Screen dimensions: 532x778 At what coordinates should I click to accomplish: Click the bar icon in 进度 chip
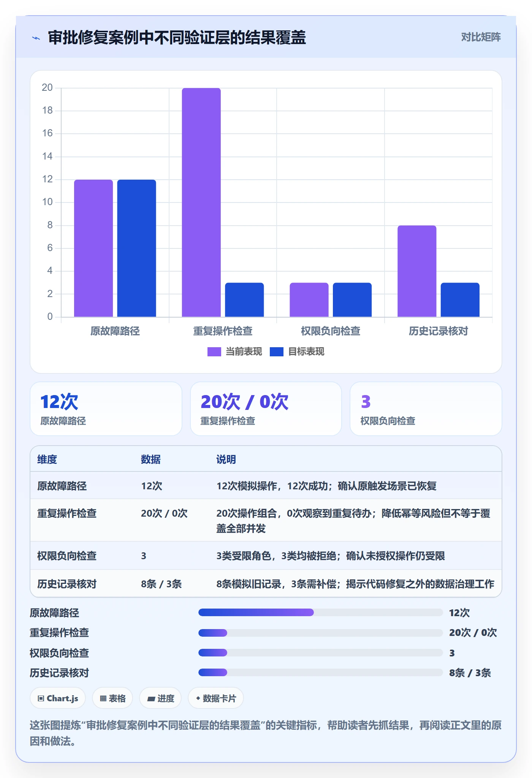pyautogui.click(x=151, y=699)
